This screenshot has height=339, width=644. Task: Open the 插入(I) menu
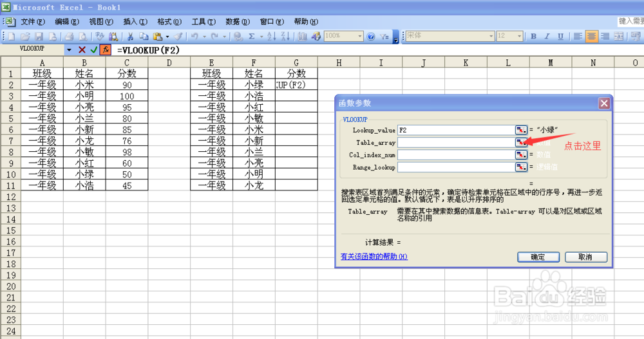click(x=135, y=21)
